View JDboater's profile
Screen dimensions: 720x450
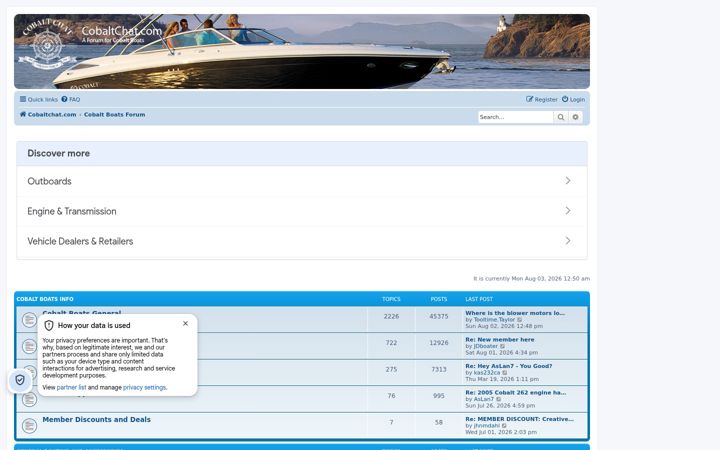(x=485, y=346)
